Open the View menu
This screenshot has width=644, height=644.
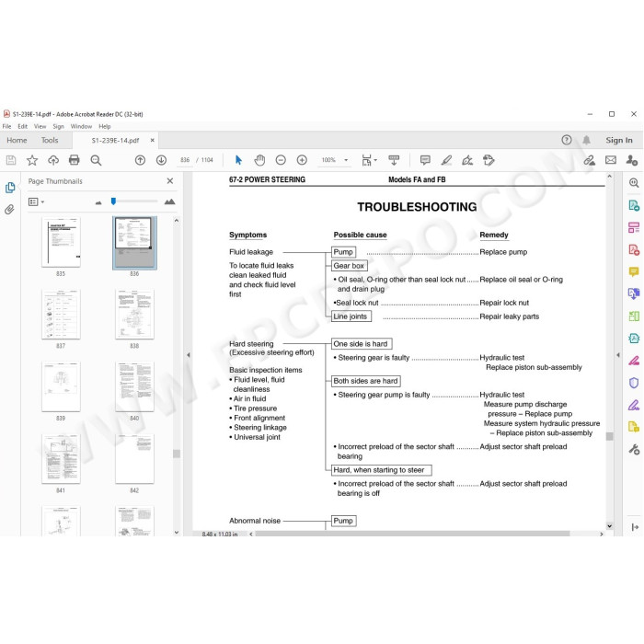coord(40,127)
